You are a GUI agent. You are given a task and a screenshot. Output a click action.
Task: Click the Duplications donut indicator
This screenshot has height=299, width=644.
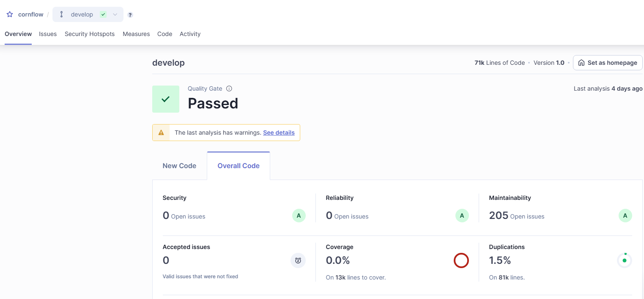pyautogui.click(x=625, y=260)
